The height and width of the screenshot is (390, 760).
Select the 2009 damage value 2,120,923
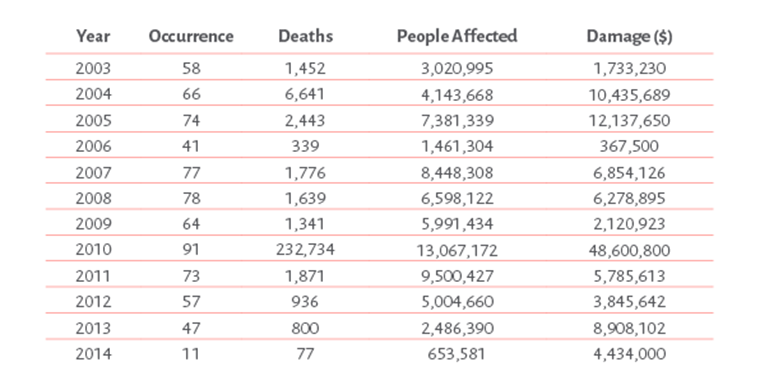coord(630,224)
